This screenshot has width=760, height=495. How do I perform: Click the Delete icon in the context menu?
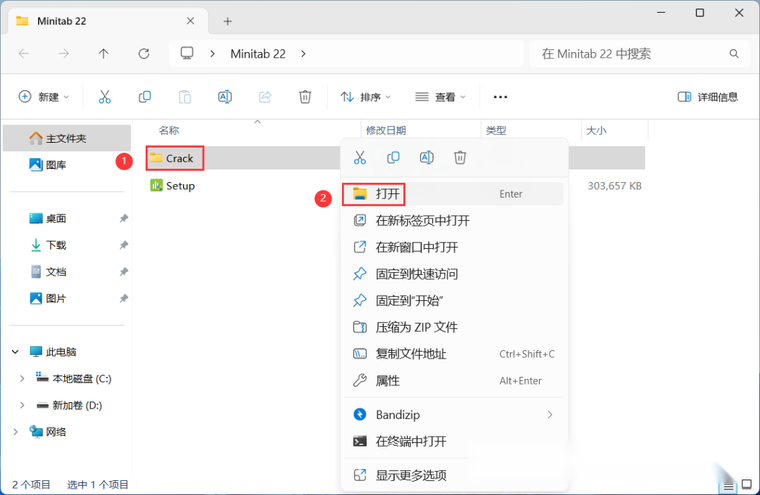pyautogui.click(x=460, y=158)
